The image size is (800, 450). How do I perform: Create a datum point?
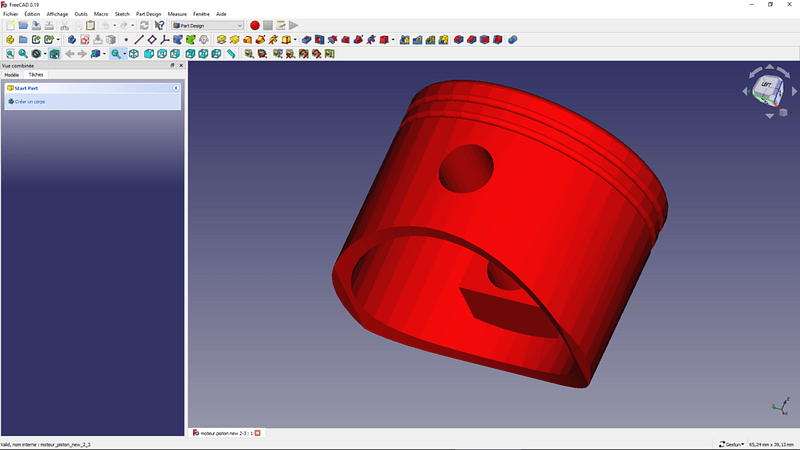click(126, 40)
